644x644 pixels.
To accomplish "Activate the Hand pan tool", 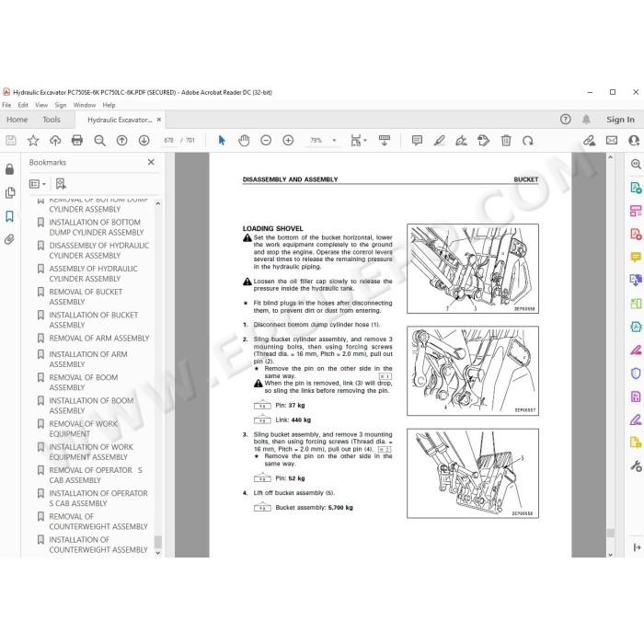I will coord(244,141).
